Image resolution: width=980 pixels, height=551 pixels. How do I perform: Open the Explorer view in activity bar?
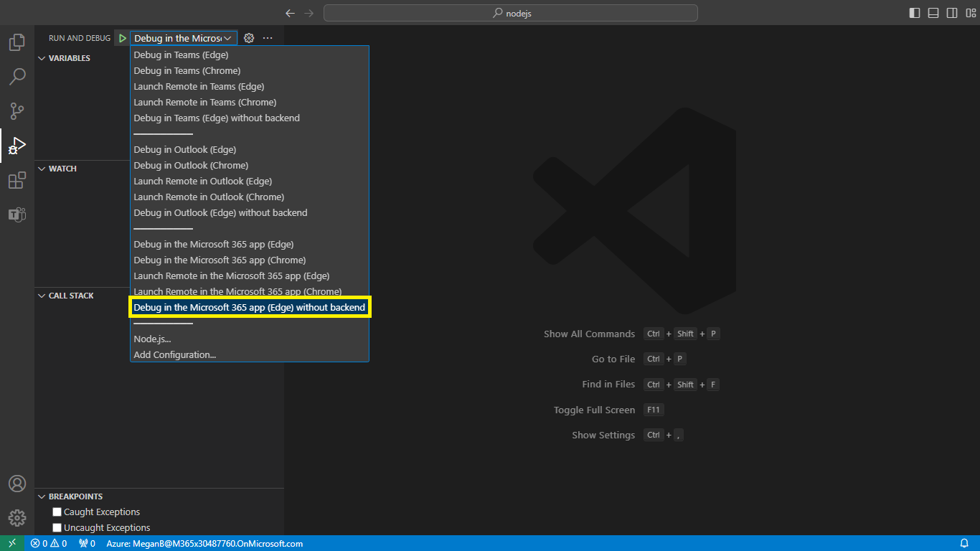click(17, 42)
